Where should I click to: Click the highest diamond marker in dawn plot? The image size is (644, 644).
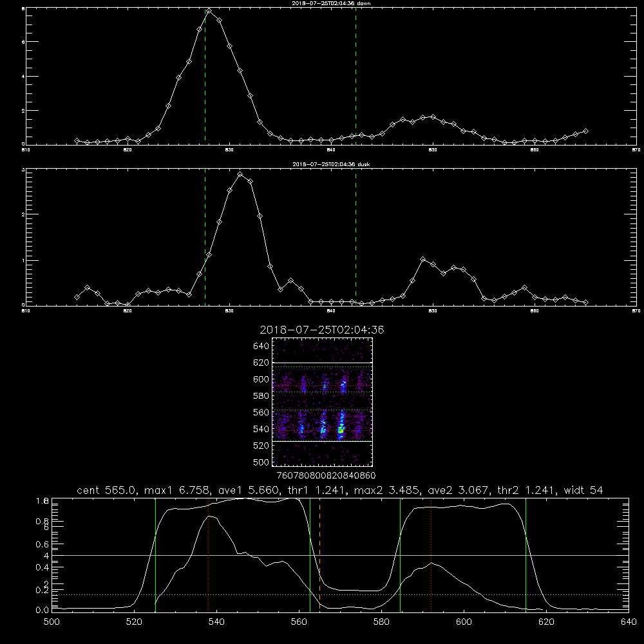pyautogui.click(x=209, y=11)
